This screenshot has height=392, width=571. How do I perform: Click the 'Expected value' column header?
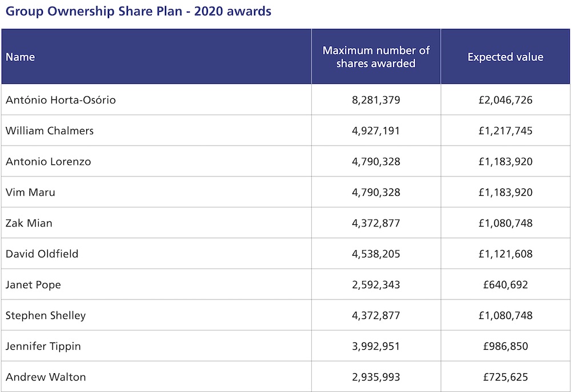505,57
